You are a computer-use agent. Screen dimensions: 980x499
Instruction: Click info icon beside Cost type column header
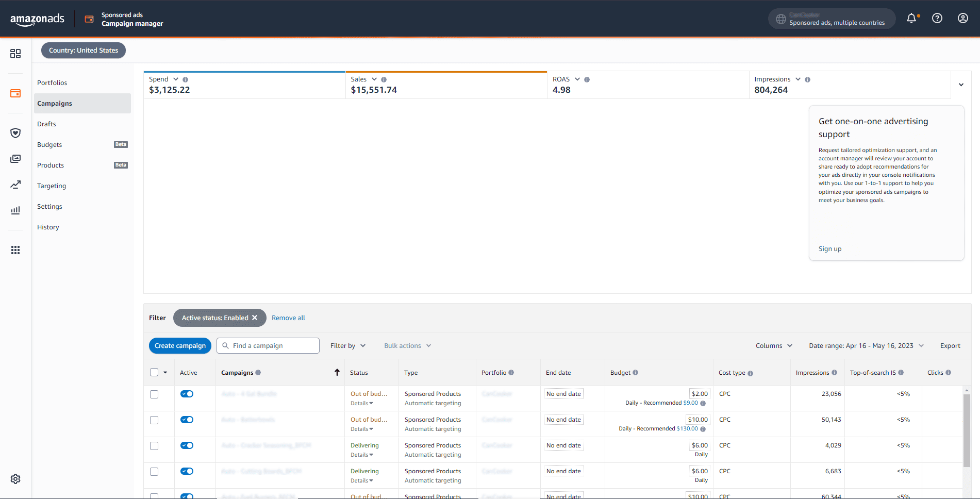[x=750, y=373]
